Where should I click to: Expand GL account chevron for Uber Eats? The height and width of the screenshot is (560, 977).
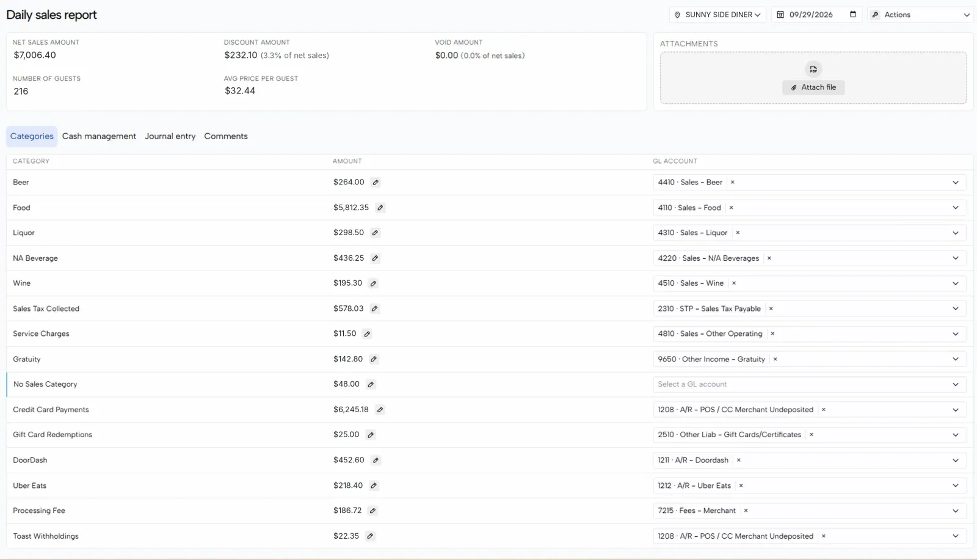955,485
